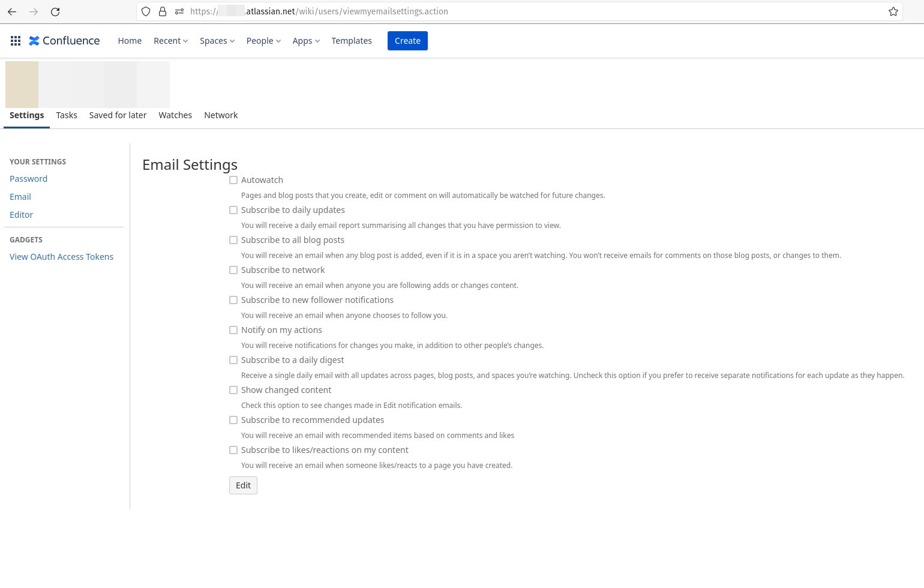This screenshot has height=588, width=924.
Task: Open the Apps dropdown
Action: click(305, 40)
